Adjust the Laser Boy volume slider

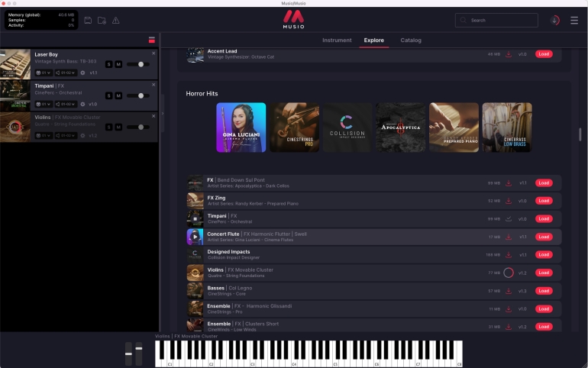click(x=138, y=64)
